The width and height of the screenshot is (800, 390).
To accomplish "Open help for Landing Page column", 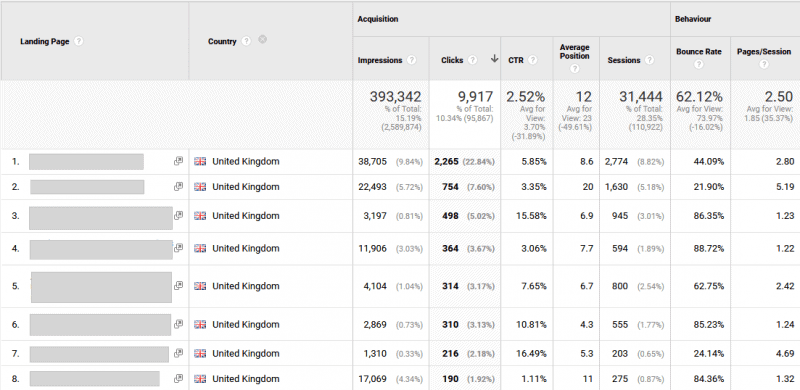I will coord(78,41).
